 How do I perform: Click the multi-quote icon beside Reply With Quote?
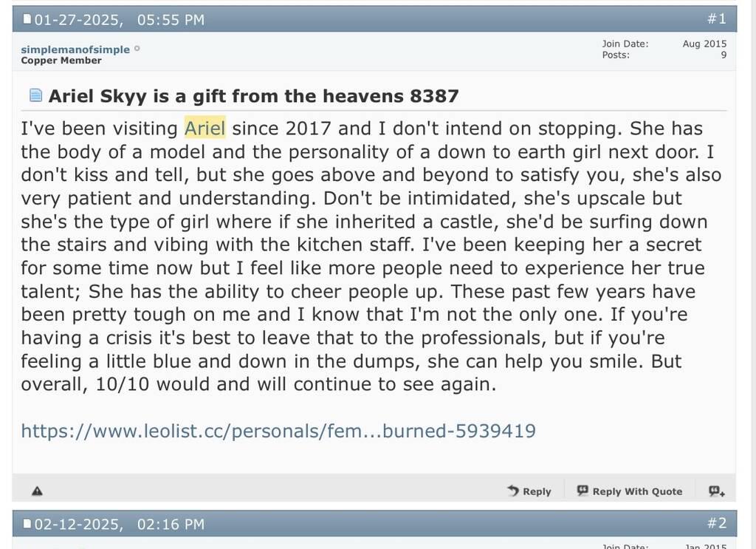tap(716, 491)
